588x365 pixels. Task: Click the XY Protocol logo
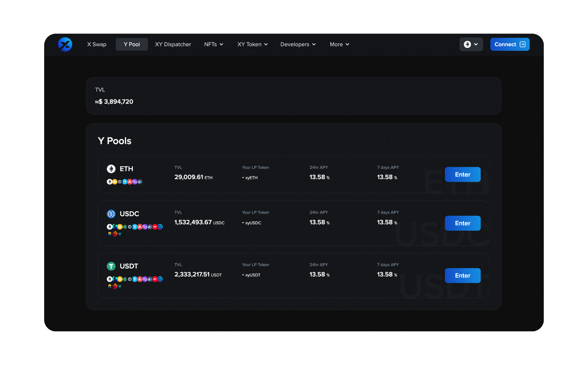[65, 44]
